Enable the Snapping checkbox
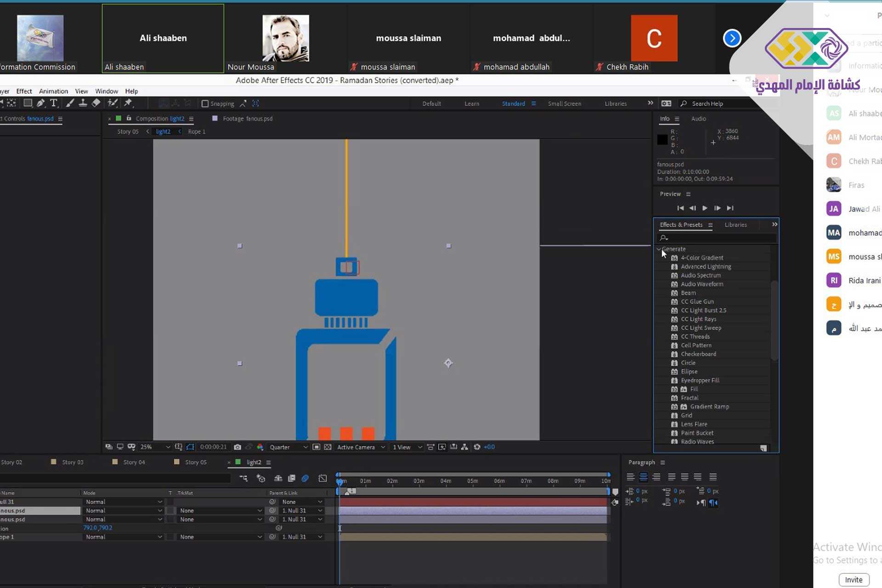882x588 pixels. point(205,104)
